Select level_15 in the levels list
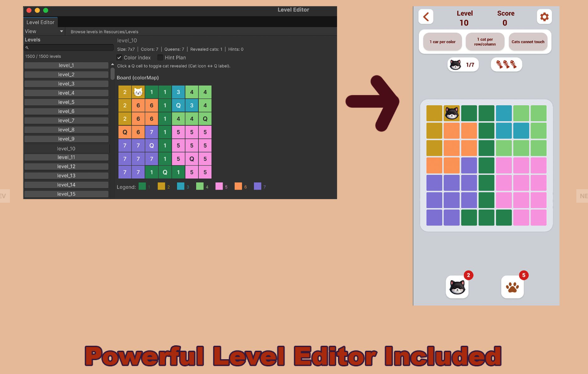588x374 pixels. (x=66, y=194)
